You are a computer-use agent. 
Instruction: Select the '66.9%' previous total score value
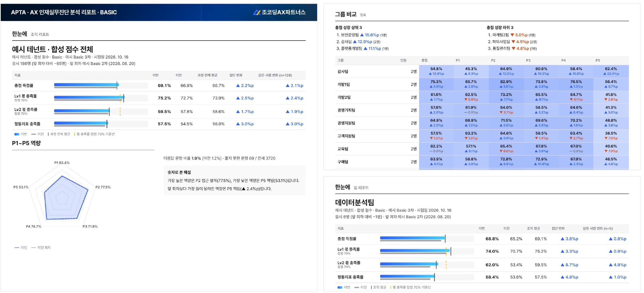186,86
